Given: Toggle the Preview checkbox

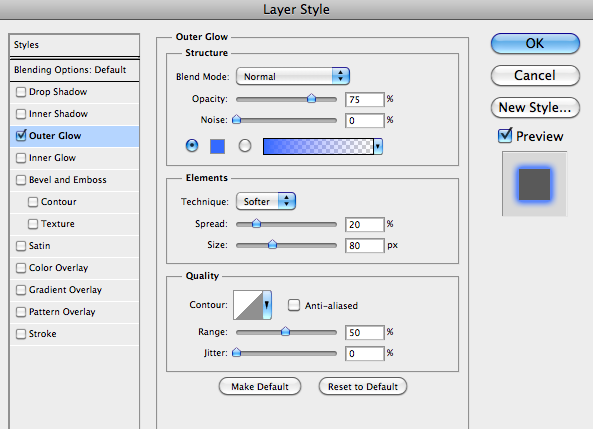Looking at the screenshot, I should click(505, 135).
